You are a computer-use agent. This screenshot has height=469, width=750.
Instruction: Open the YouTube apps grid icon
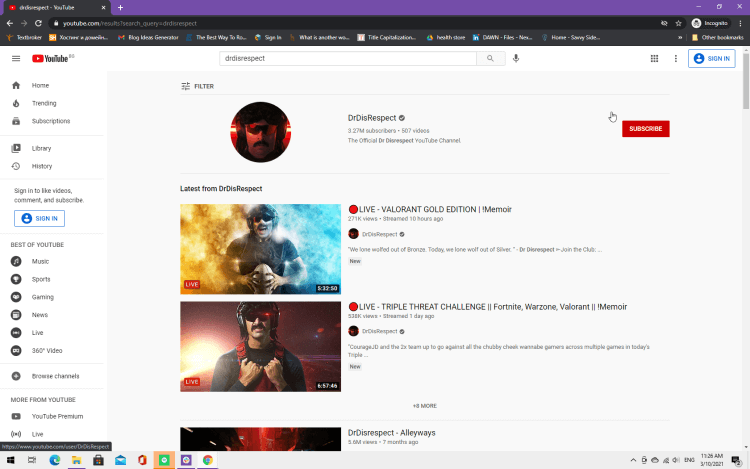tap(654, 58)
